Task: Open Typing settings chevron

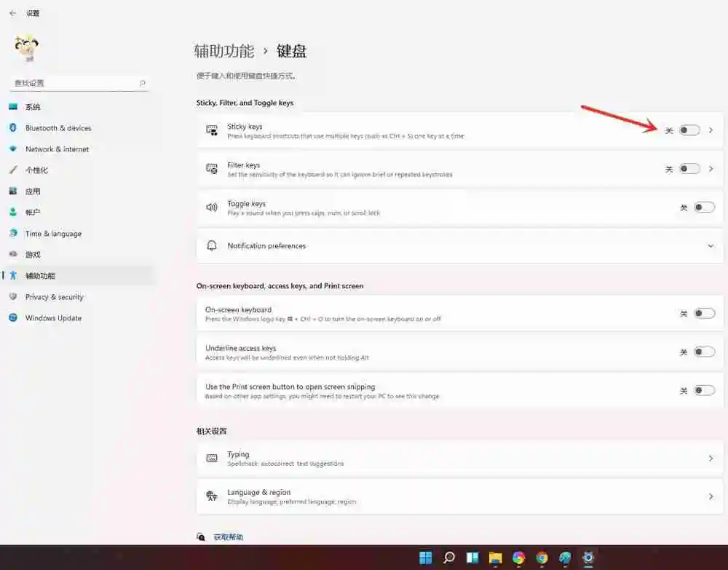Action: [x=711, y=459]
